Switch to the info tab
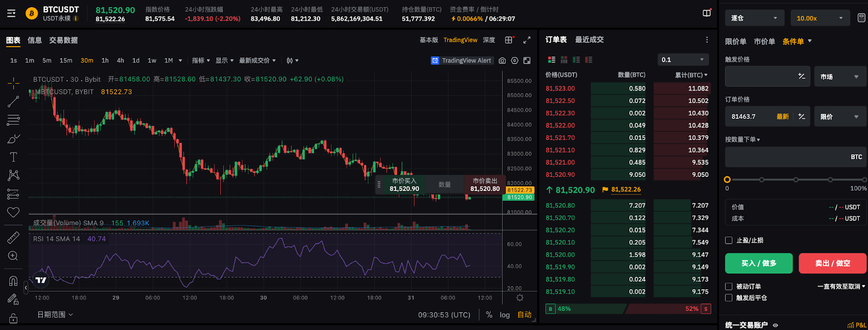Viewport: 868px width, 330px height. pos(35,40)
